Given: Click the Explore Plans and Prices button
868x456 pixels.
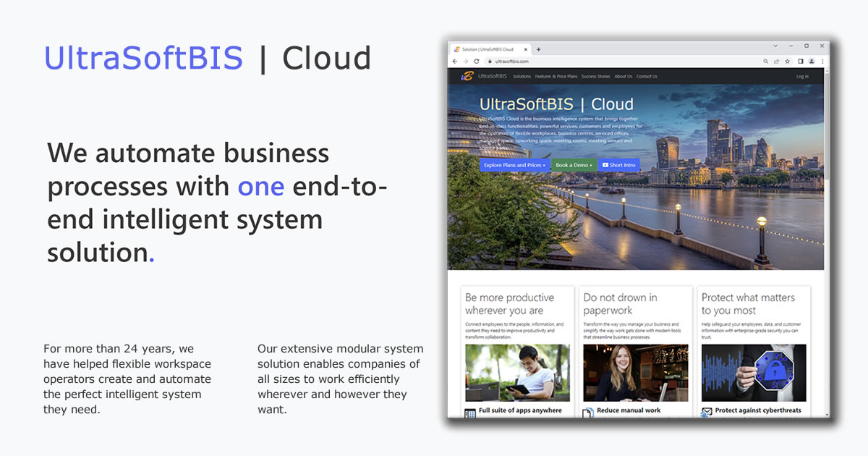Looking at the screenshot, I should [x=514, y=165].
